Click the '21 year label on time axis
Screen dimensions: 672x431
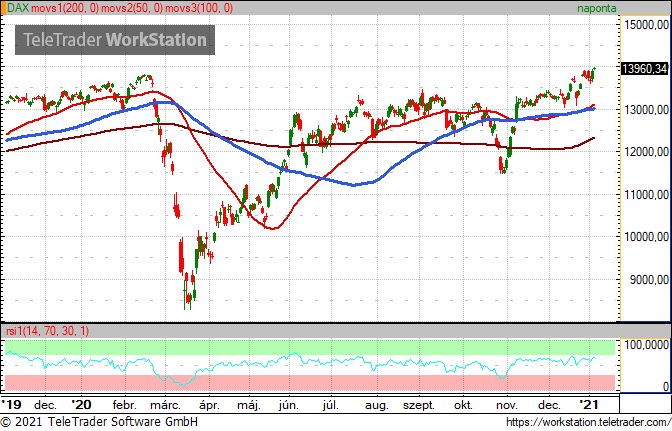pyautogui.click(x=588, y=404)
